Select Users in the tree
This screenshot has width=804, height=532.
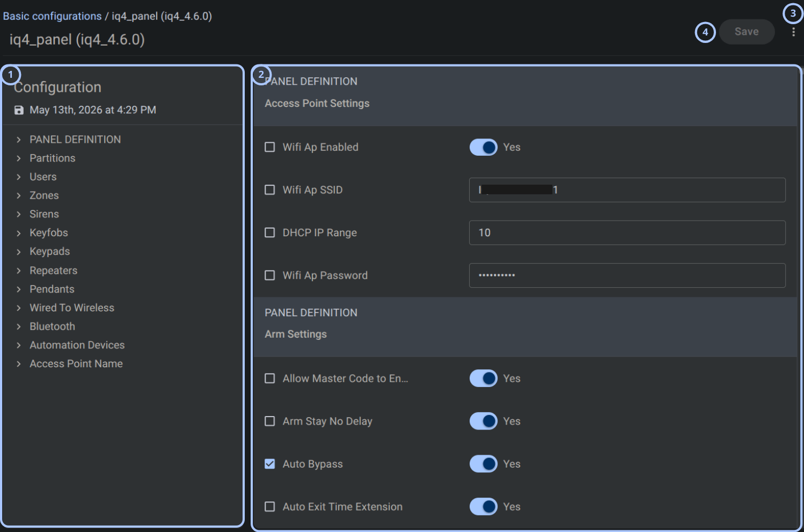(x=43, y=177)
